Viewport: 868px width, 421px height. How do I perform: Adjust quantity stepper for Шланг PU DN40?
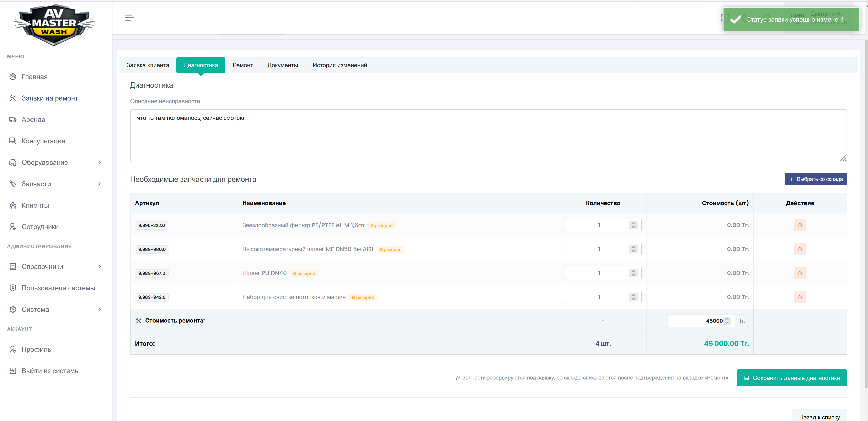633,273
